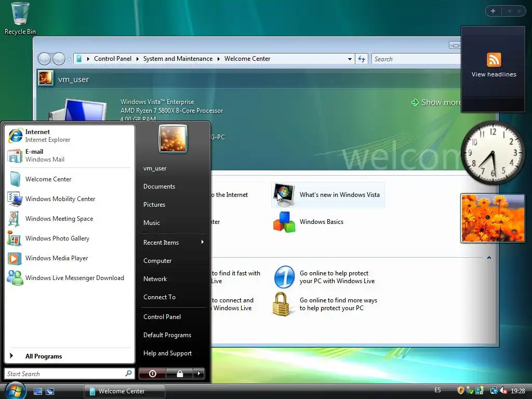The width and height of the screenshot is (532, 399).
Task: Click Control Panel in address breadcrumb
Action: 113,59
